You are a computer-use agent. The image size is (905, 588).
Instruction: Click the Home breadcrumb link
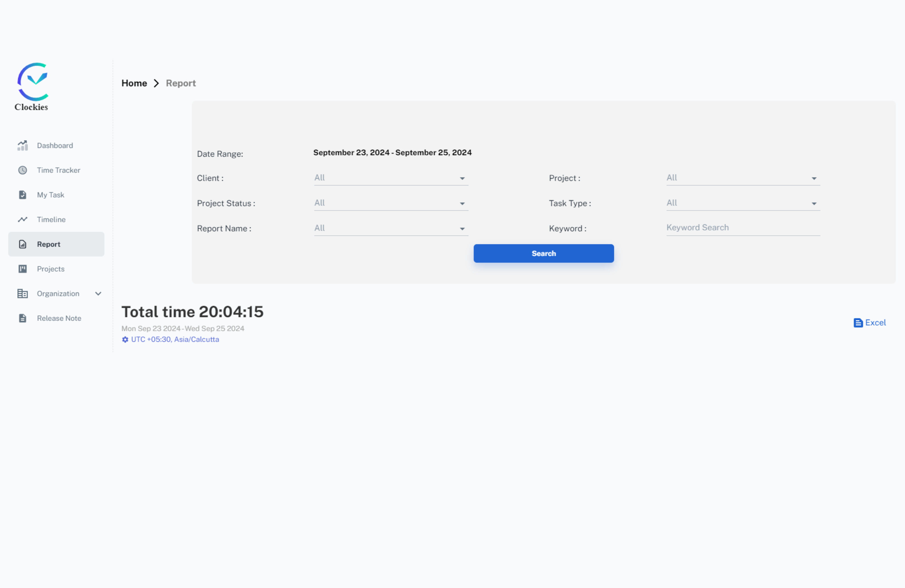pyautogui.click(x=134, y=83)
